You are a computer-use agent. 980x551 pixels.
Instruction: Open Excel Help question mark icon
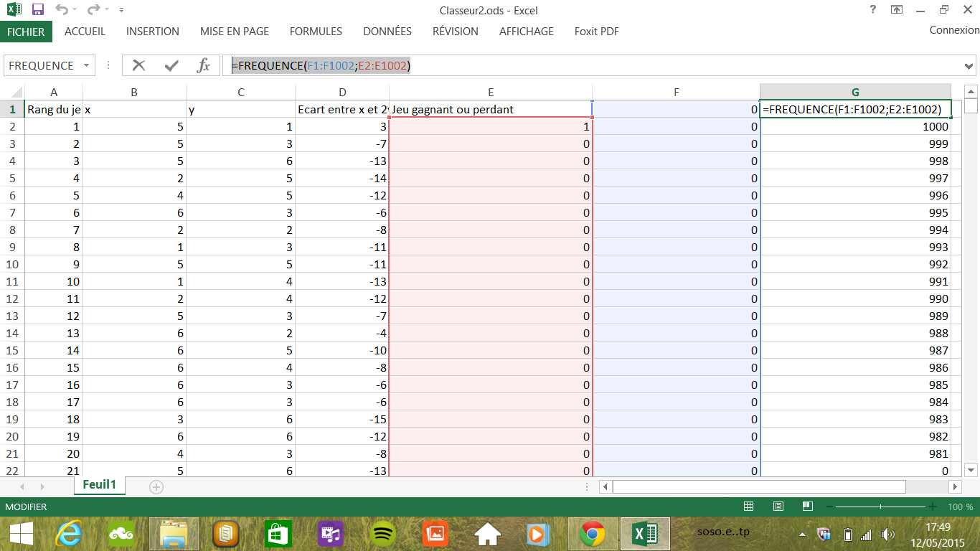click(872, 10)
